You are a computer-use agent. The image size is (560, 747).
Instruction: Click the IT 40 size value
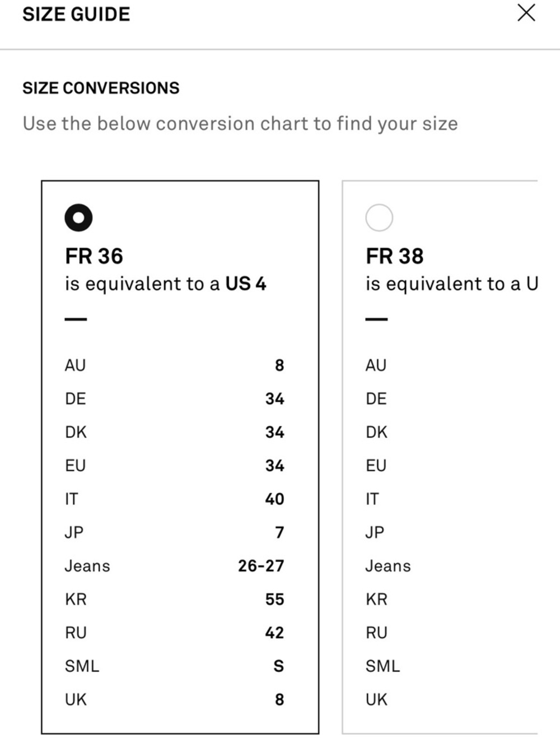(x=274, y=499)
